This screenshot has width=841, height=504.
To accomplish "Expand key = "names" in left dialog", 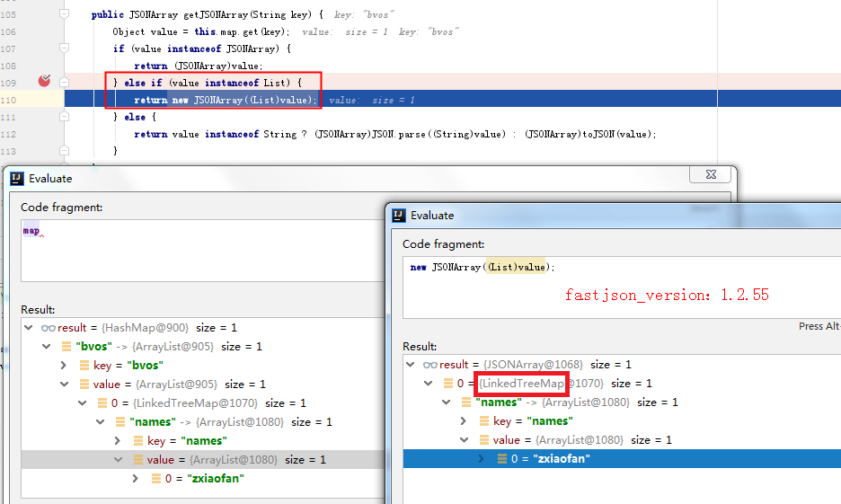I will point(118,441).
